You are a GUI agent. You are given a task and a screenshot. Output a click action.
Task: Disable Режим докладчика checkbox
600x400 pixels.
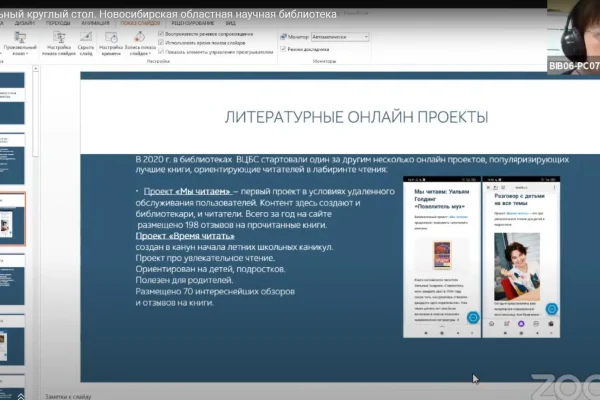(283, 49)
